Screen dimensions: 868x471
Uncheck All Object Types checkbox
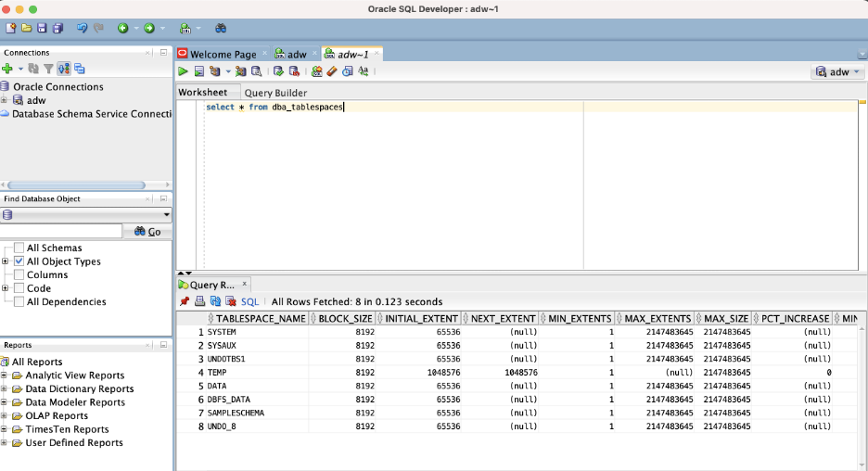pos(19,261)
